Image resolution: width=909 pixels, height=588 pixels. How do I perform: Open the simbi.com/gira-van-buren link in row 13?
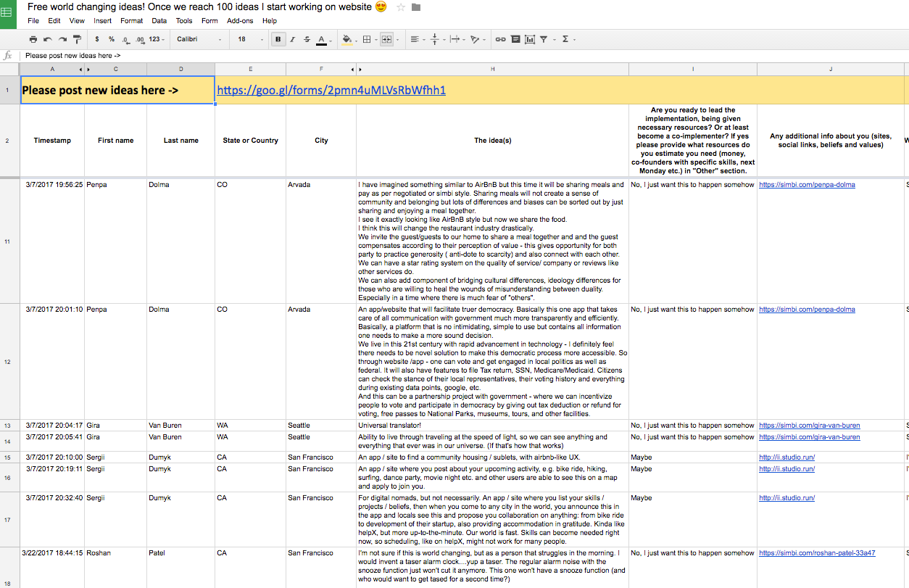click(810, 426)
